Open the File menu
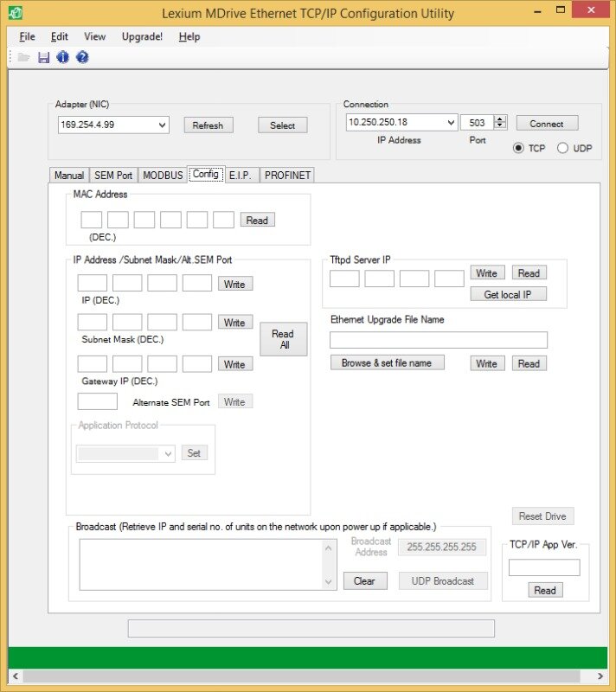 [x=27, y=36]
